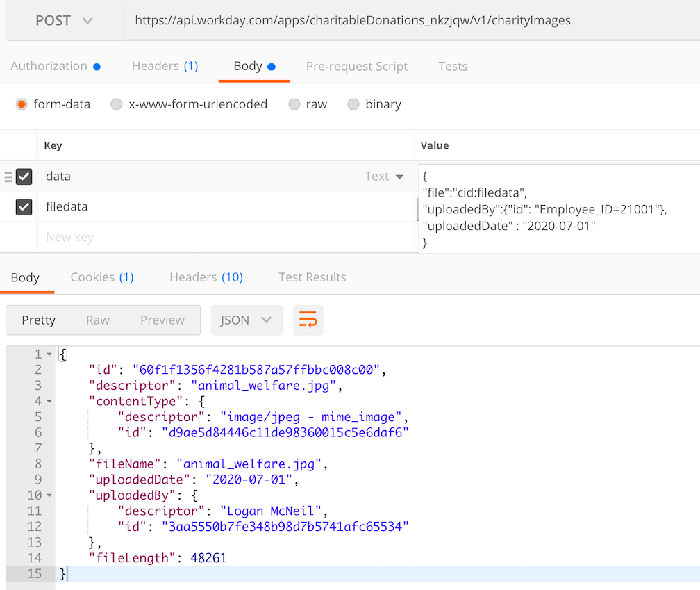Screen dimensions: 700x590
Task: Click the uploadedDate value 2020-07-01 in response
Action: (249, 480)
